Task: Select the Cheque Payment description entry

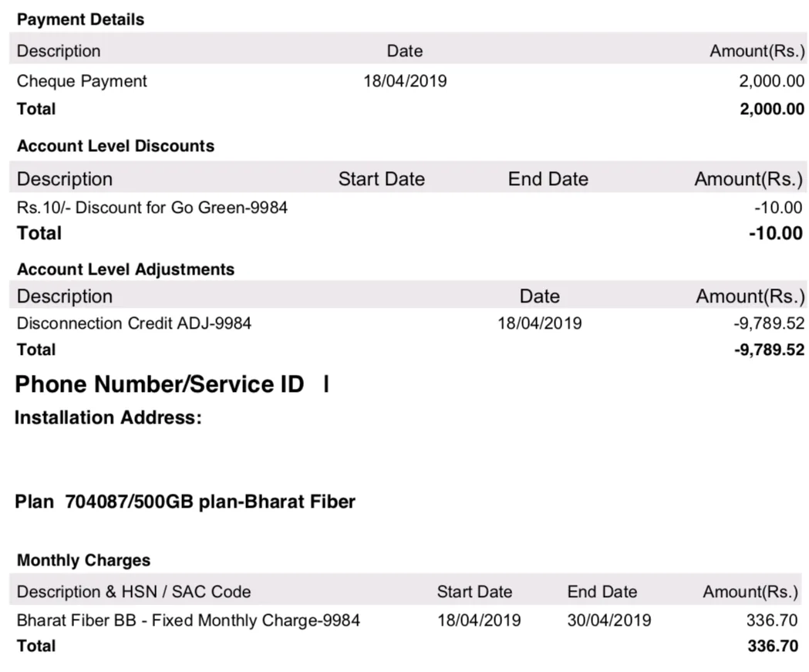Action: point(82,81)
